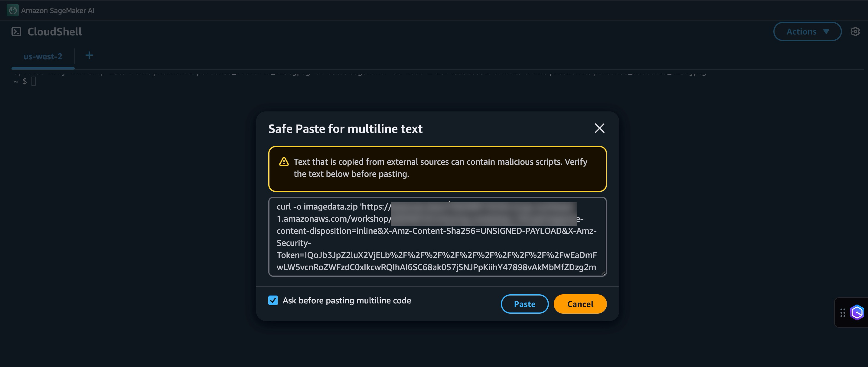
Task: Click the Amazon SageMaker AI service name
Action: 58,11
